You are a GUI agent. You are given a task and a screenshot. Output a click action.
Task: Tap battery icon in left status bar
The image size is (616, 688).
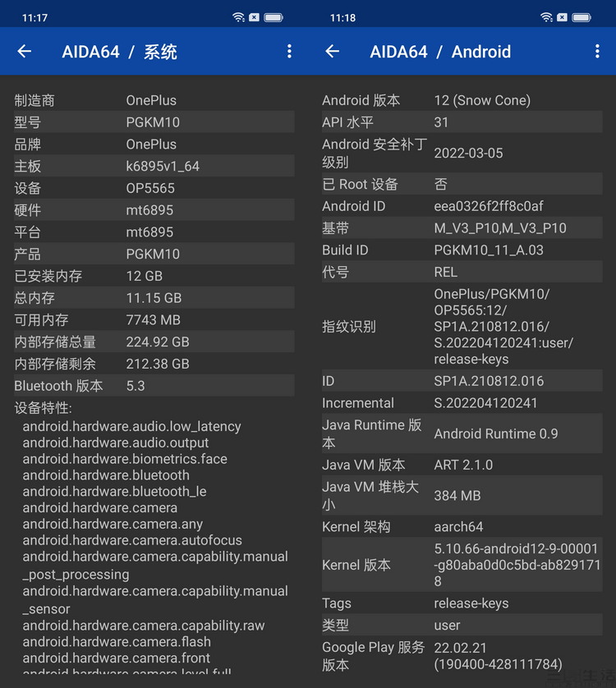coord(274,17)
